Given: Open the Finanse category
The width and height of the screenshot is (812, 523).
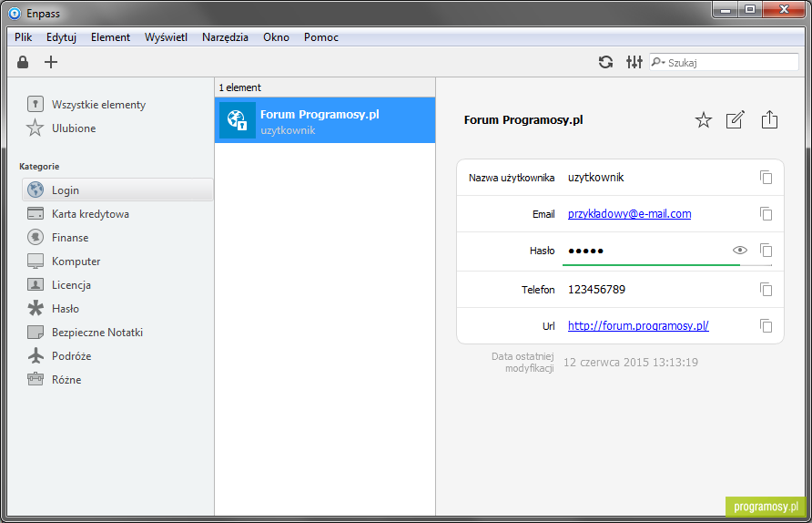Looking at the screenshot, I should pos(57,238).
